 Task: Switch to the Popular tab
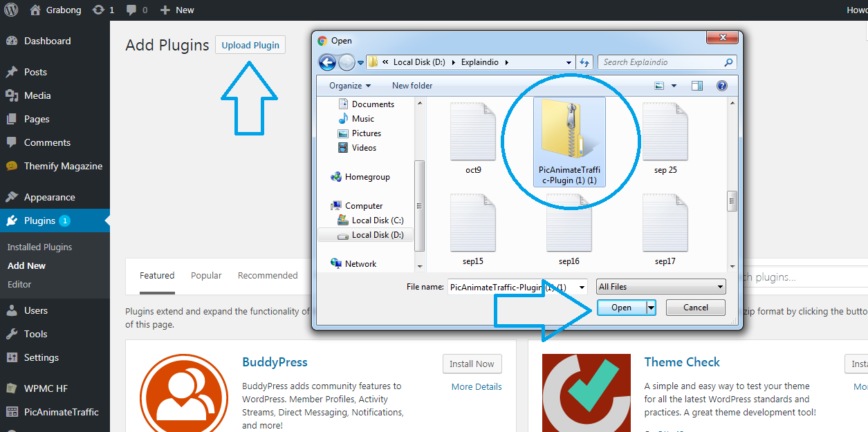click(x=206, y=275)
